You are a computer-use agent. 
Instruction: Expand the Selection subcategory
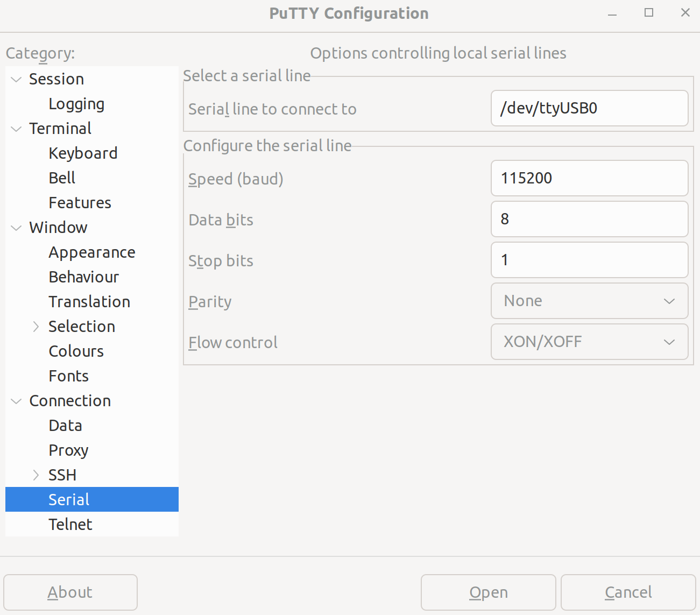point(36,327)
